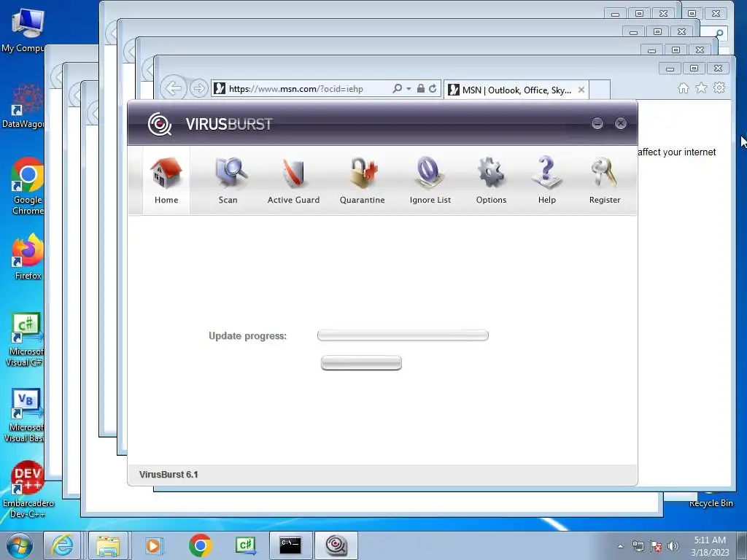Open Microsoft Visual Basic desktop shortcut
This screenshot has height=560, width=747.
[24, 416]
